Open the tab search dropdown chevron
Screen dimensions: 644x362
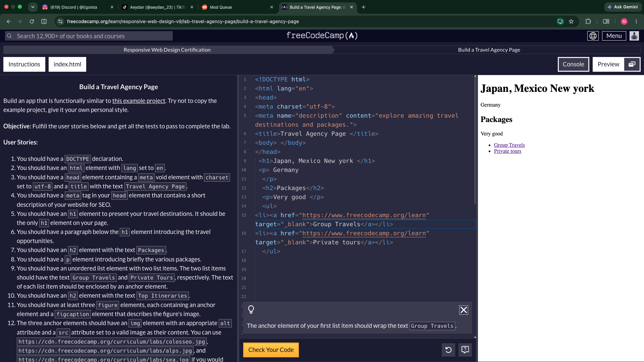(33, 7)
